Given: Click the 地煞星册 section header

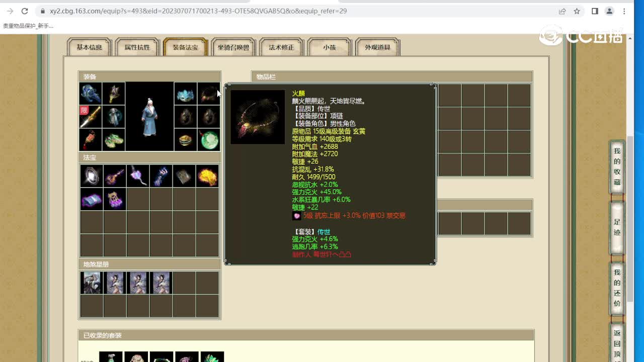Looking at the screenshot, I should pos(149,264).
